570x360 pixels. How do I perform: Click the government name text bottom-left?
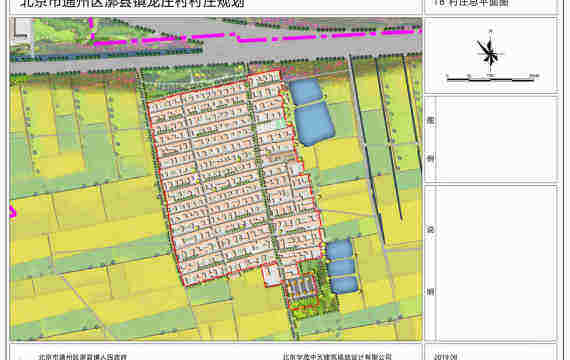[x=83, y=357]
